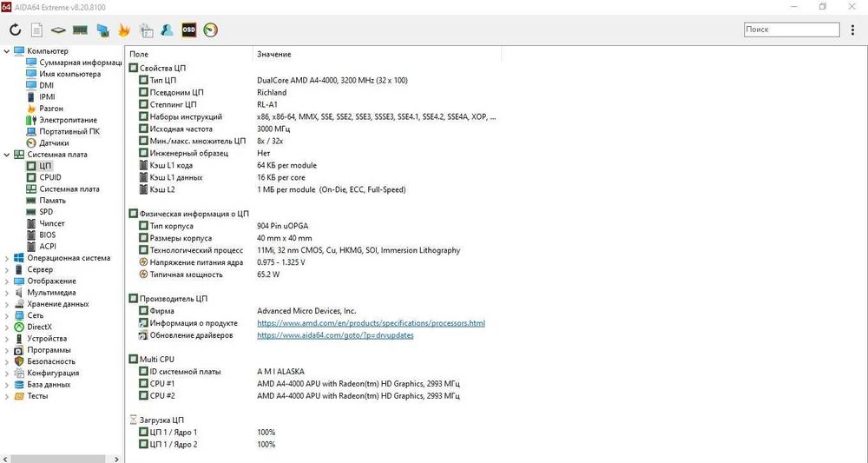Select the Типичная мощность row

tap(313, 274)
